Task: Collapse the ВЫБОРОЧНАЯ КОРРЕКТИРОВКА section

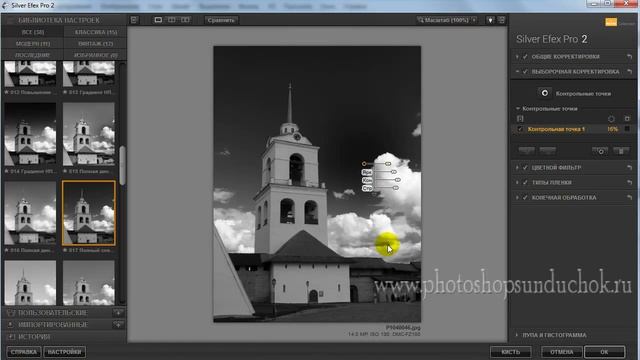Action: pos(517,71)
